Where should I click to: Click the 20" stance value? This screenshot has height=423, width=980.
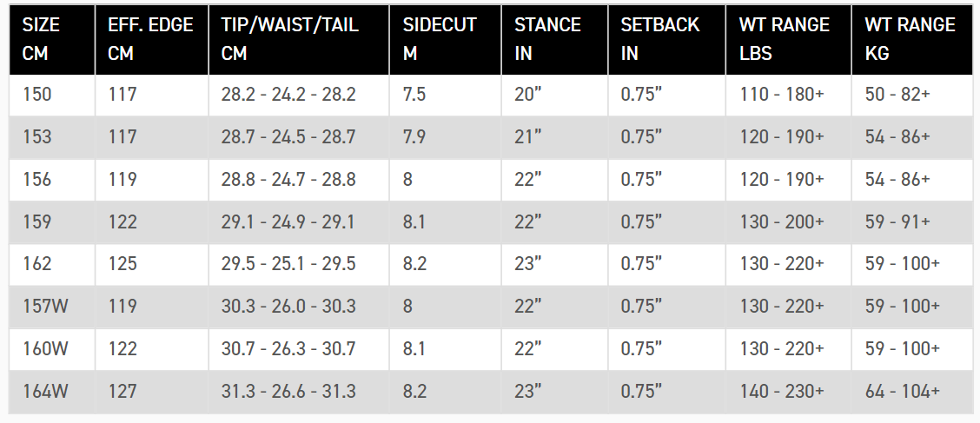pos(528,95)
